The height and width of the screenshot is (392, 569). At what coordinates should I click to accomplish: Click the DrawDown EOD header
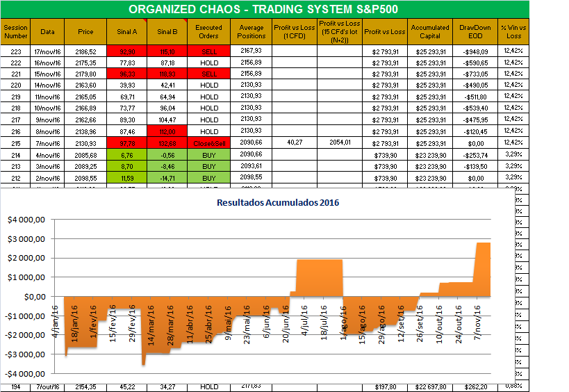pyautogui.click(x=475, y=31)
